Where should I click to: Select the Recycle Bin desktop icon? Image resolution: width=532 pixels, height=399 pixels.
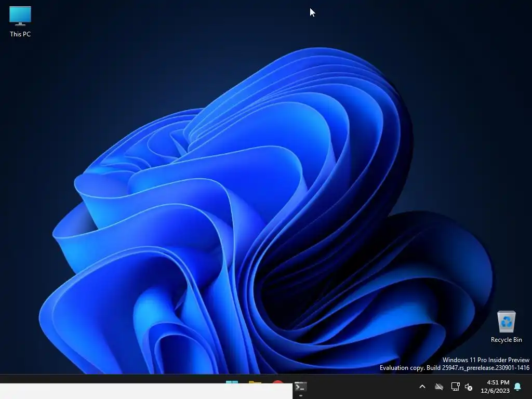(506, 327)
